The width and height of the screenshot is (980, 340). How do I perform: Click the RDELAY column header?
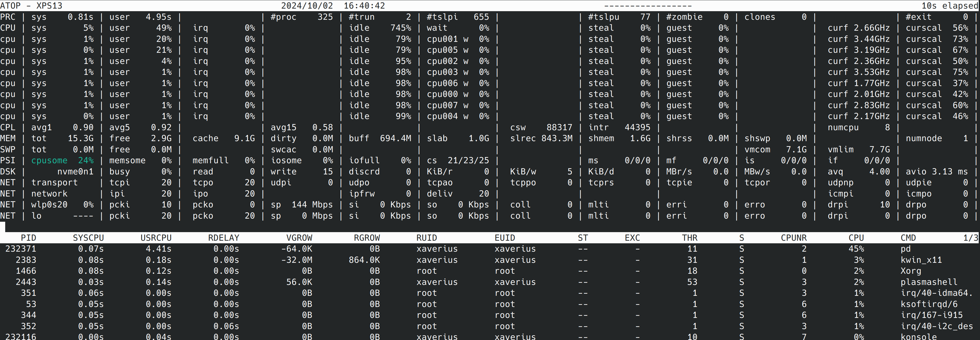224,238
